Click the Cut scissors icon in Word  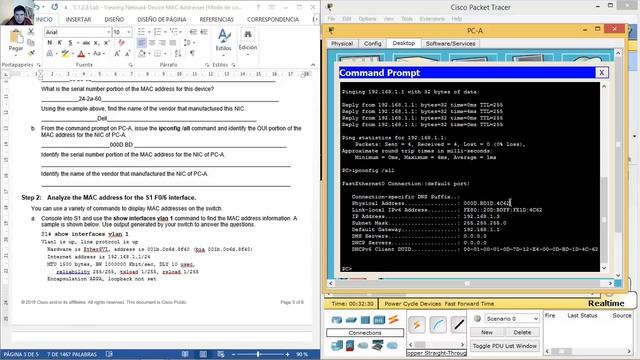pos(31,31)
